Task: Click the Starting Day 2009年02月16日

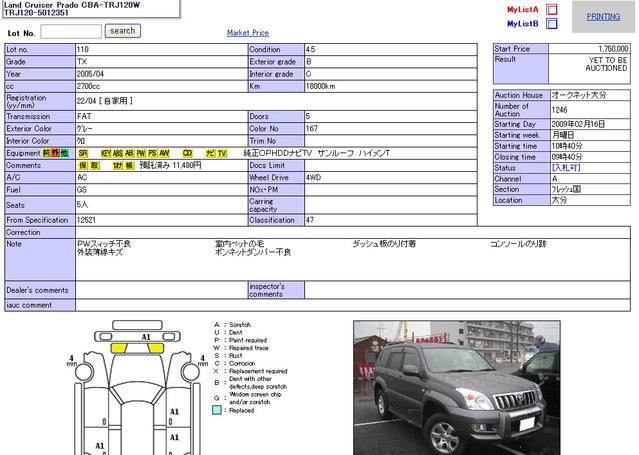Action: tap(578, 124)
